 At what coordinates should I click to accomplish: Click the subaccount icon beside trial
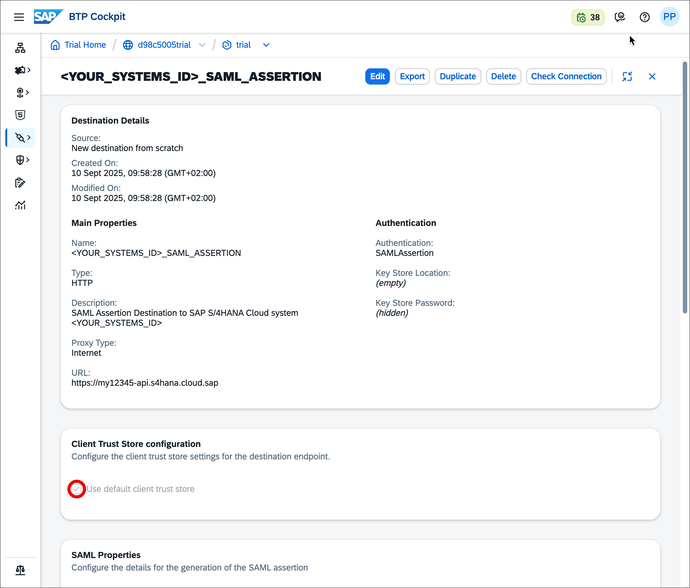coord(227,45)
